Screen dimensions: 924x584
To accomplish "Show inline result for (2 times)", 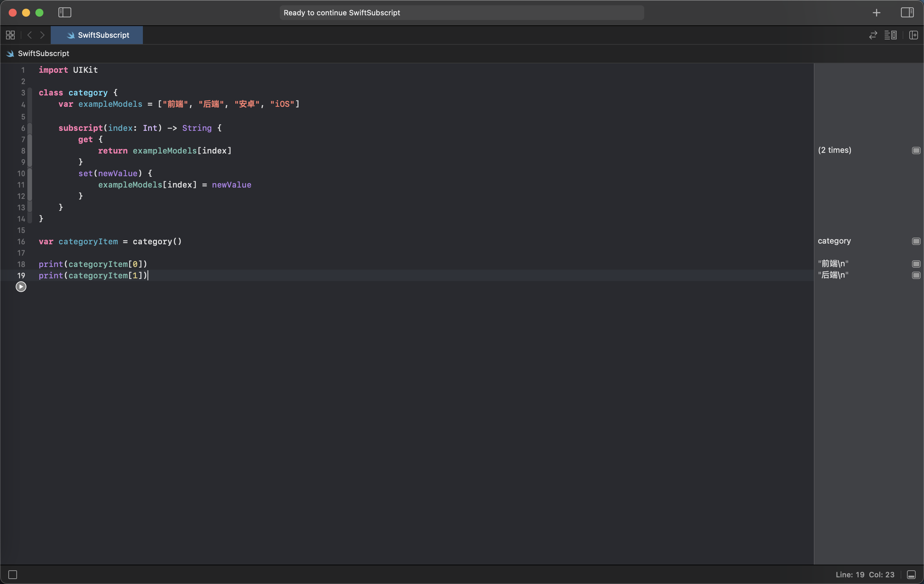I will point(916,151).
